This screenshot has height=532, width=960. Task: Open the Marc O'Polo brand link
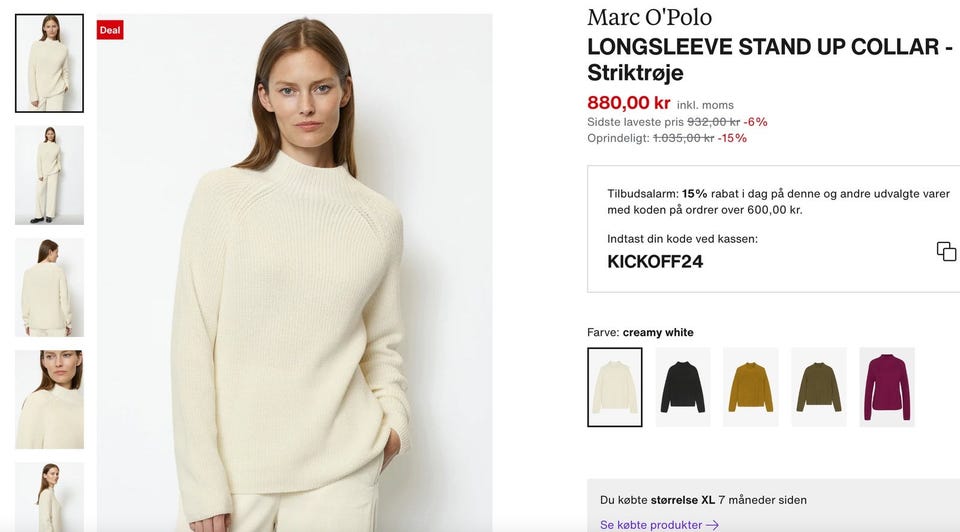click(x=649, y=17)
